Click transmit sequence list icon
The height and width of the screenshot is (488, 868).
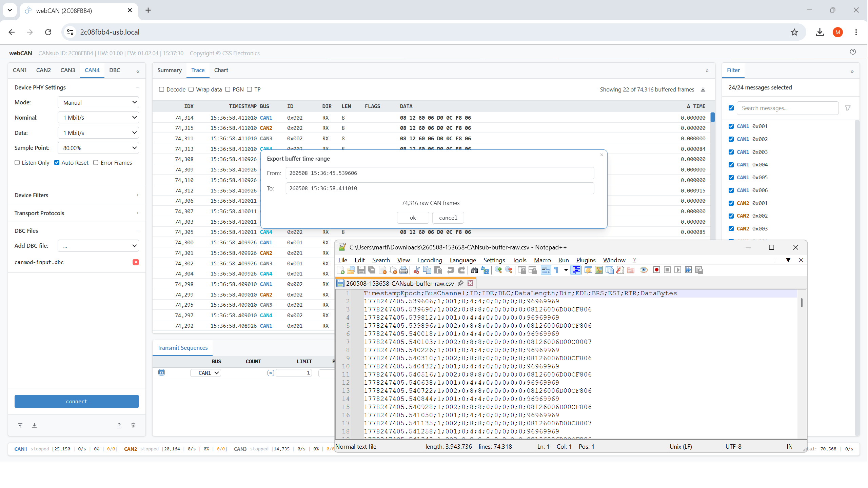coord(162,372)
